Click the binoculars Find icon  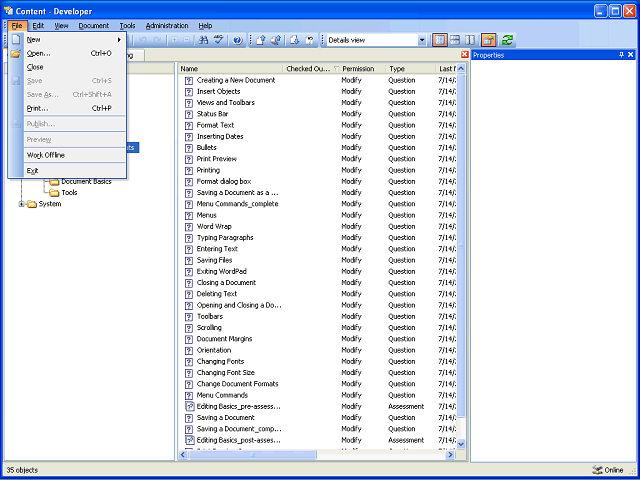(x=203, y=40)
